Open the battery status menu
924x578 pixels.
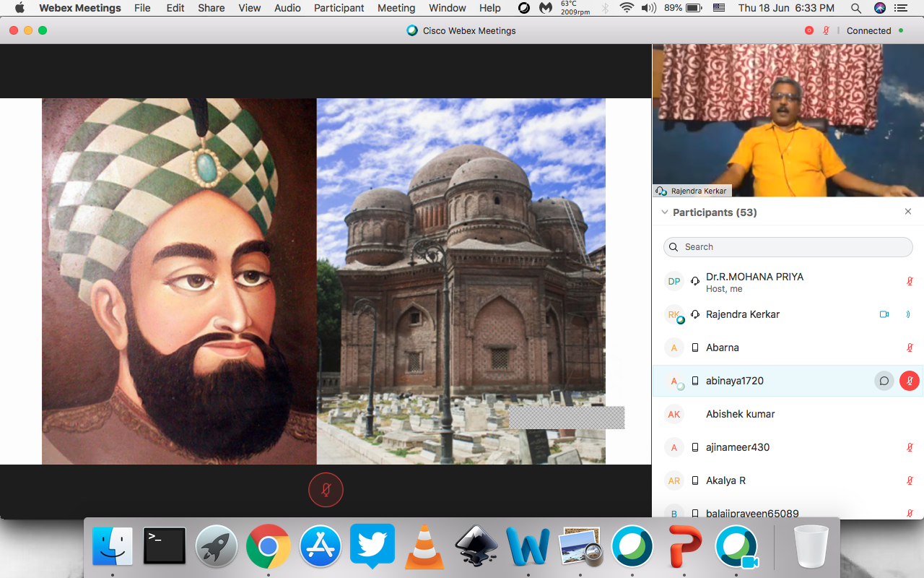pos(684,8)
